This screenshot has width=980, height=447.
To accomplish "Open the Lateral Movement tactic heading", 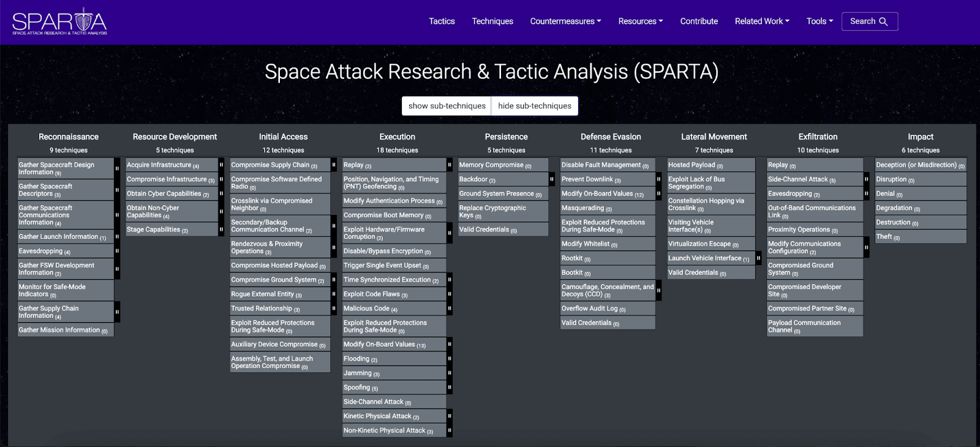I will click(714, 137).
